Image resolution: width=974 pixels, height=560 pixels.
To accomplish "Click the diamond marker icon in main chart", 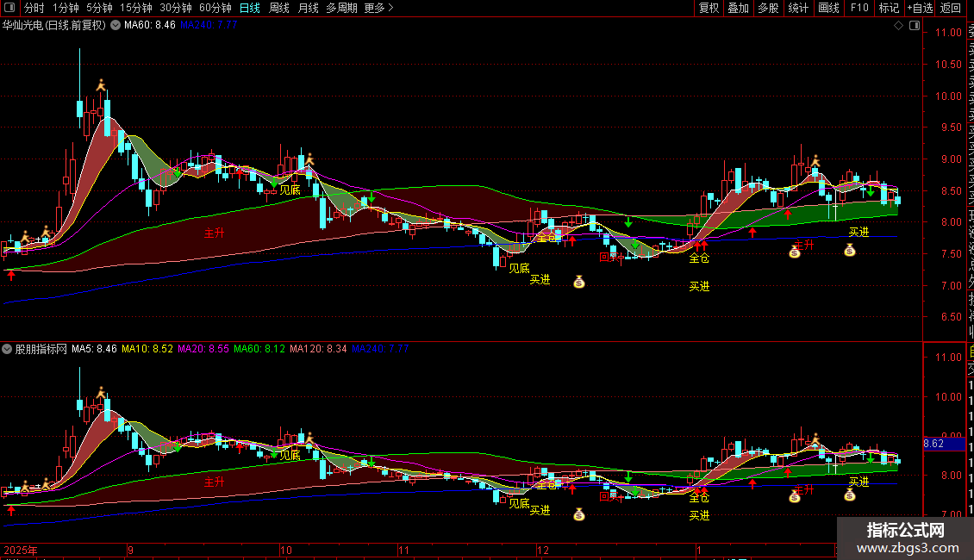I will 898,26.
